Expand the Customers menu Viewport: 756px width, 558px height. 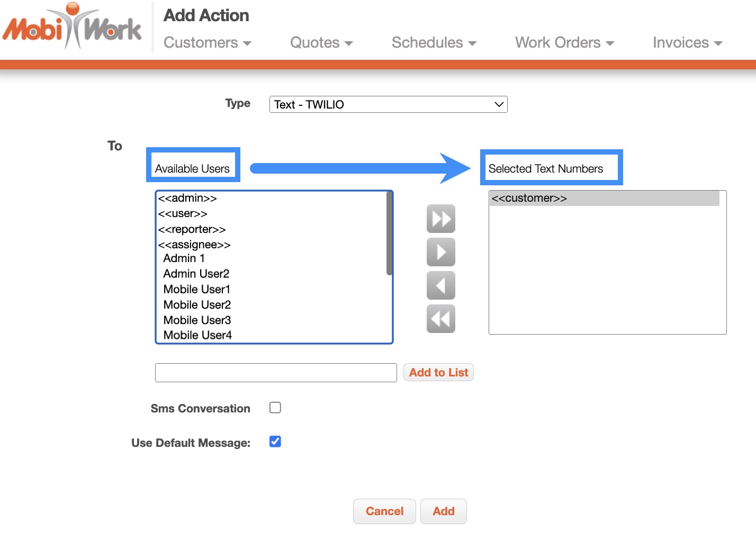(x=207, y=43)
